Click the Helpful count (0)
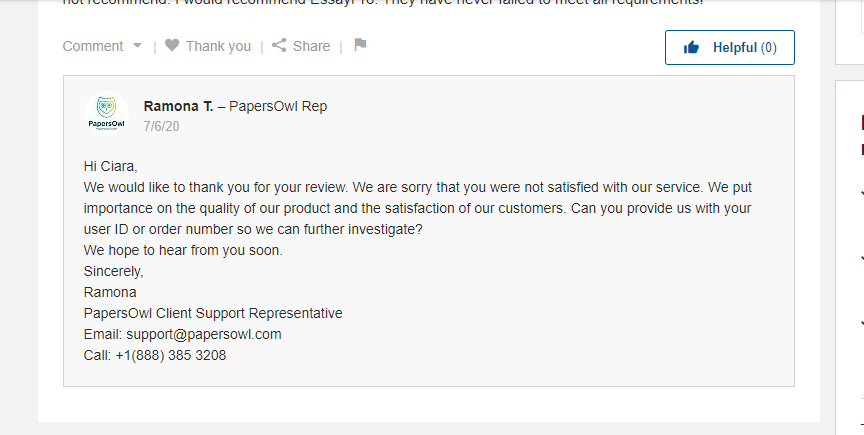This screenshot has width=864, height=435. [x=769, y=47]
